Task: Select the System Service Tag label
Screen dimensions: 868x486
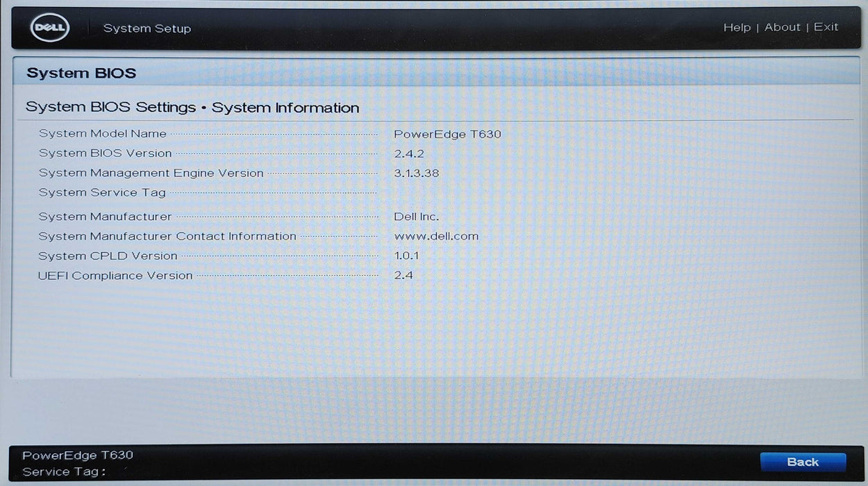Action: pyautogui.click(x=102, y=193)
